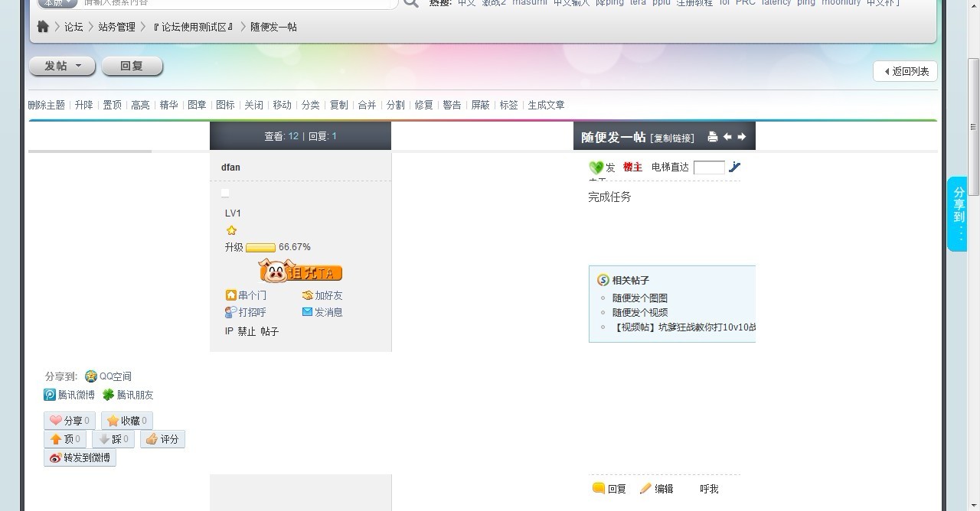The image size is (980, 511).
Task: Click the 合并 moderation option
Action: (367, 105)
